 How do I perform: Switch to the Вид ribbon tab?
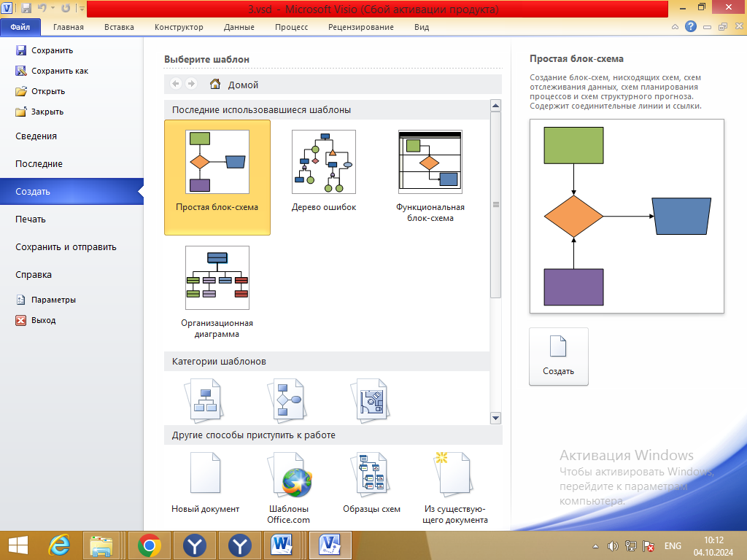point(422,27)
